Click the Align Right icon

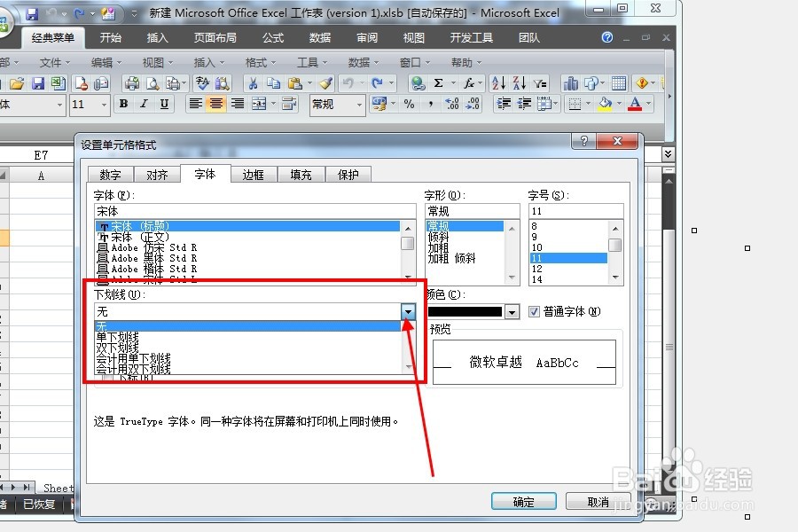point(237,104)
